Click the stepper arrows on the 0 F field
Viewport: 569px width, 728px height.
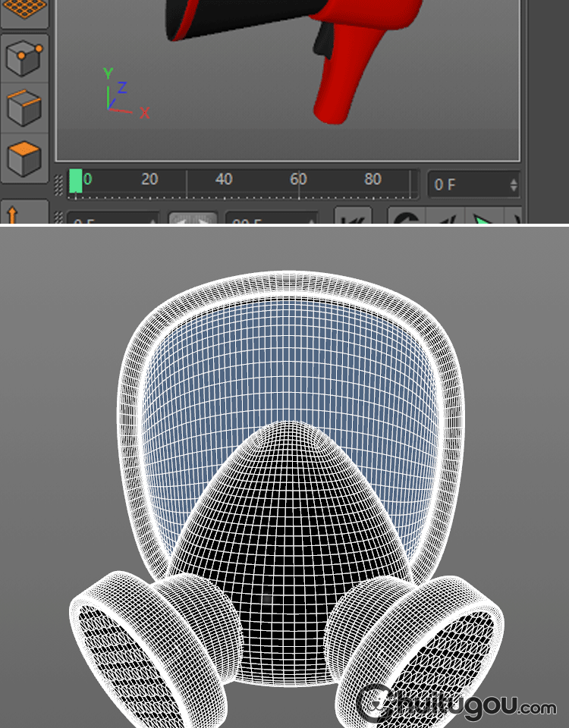514,185
